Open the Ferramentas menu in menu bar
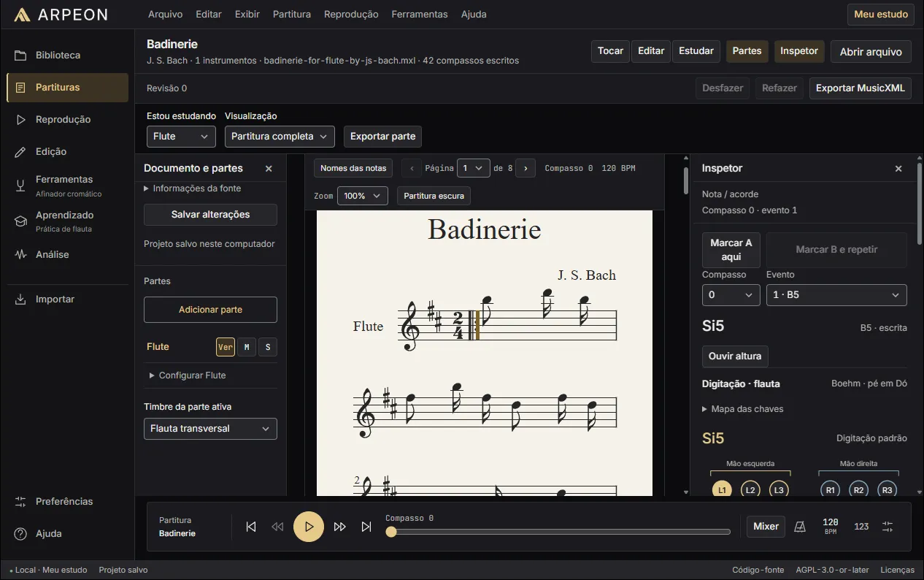The width and height of the screenshot is (924, 580). [x=420, y=15]
